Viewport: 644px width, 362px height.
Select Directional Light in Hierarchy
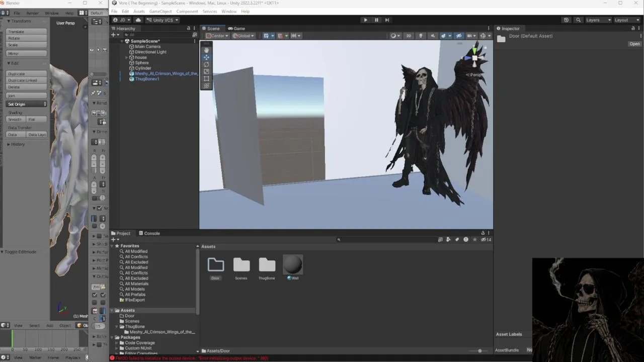(x=150, y=52)
